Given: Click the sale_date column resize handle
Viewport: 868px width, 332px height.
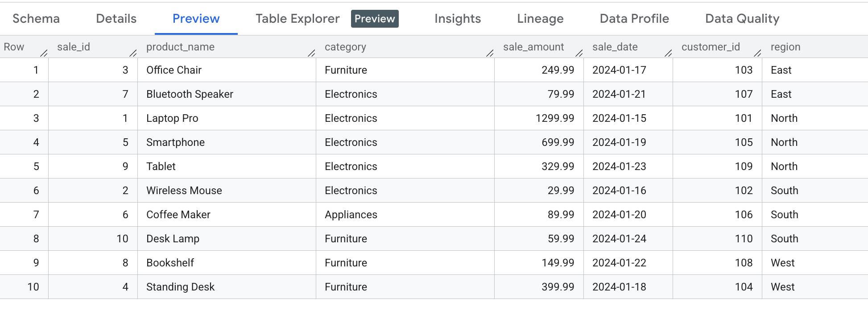Looking at the screenshot, I should pyautogui.click(x=668, y=53).
